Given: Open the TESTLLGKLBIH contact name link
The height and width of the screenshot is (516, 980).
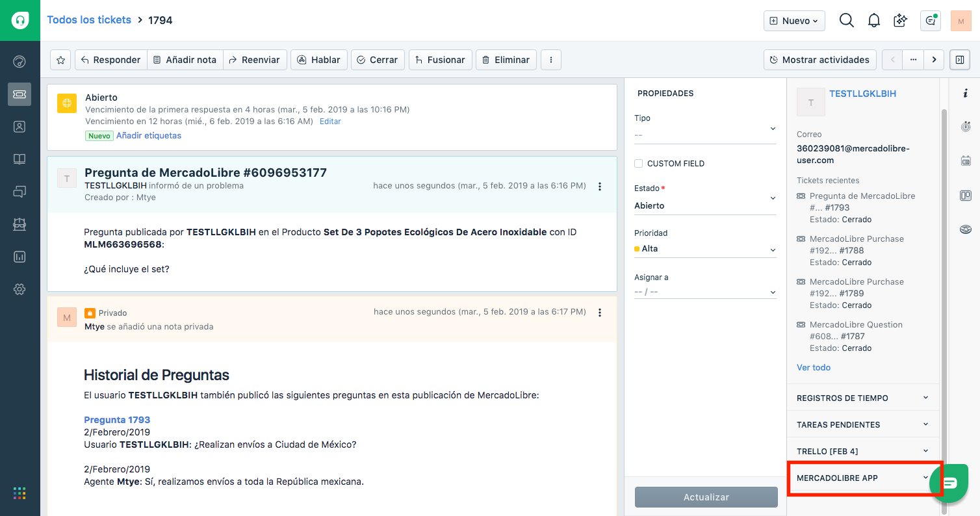Looking at the screenshot, I should point(862,94).
